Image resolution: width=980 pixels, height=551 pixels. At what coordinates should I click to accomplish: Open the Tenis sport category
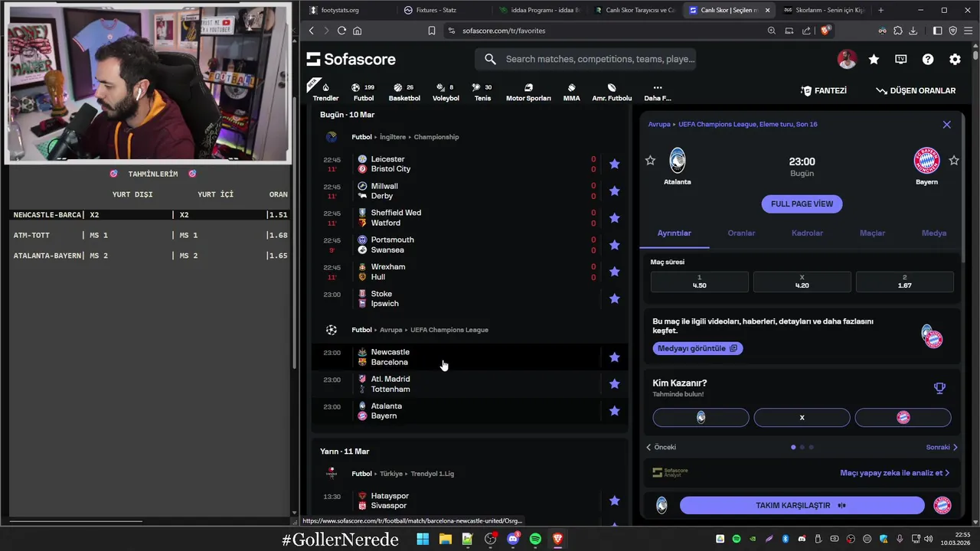[x=482, y=92]
